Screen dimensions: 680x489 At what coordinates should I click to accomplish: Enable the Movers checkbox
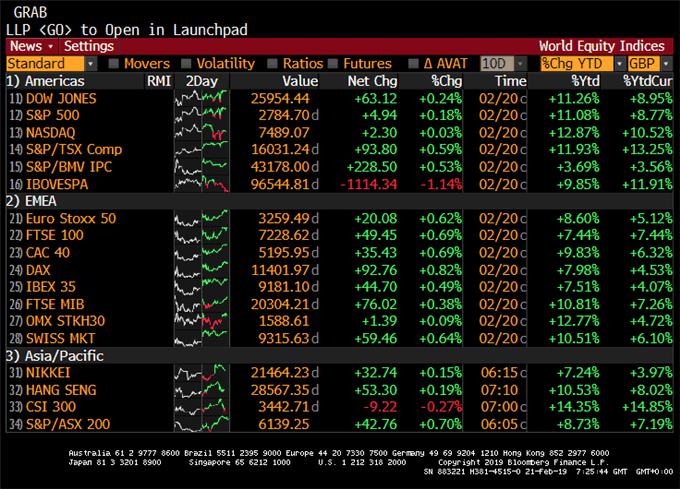point(114,64)
